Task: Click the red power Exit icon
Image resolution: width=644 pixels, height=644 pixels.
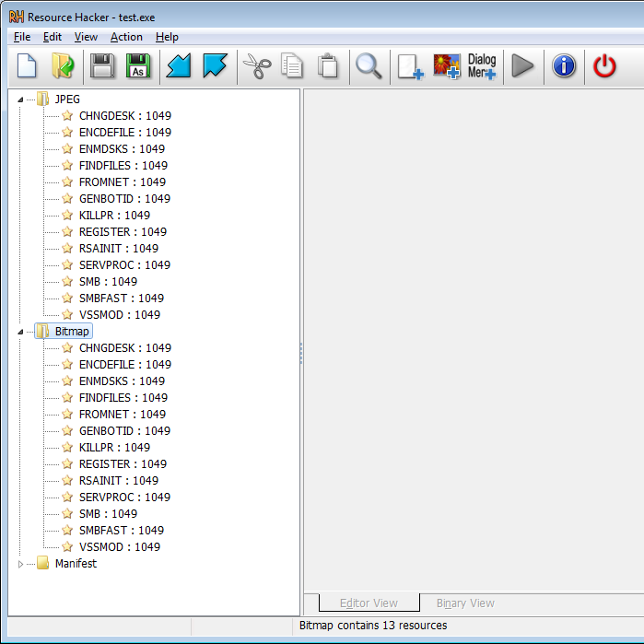Action: tap(604, 66)
